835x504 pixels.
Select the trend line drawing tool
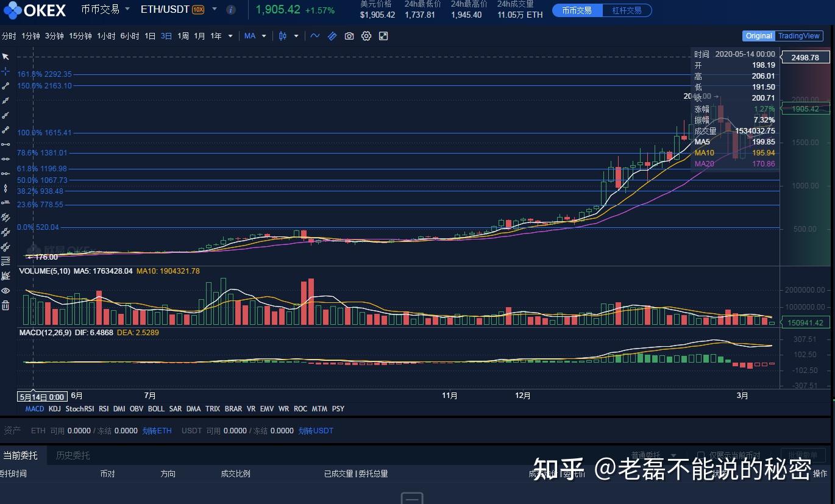(5, 86)
